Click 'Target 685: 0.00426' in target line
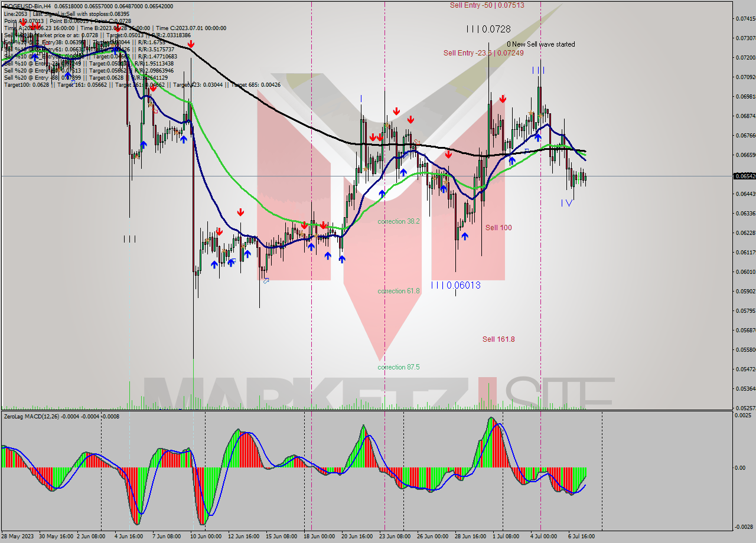This screenshot has height=543, width=756. click(x=256, y=84)
